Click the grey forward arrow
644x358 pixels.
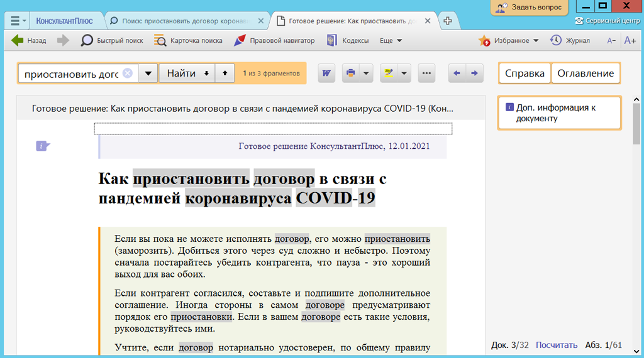[63, 41]
